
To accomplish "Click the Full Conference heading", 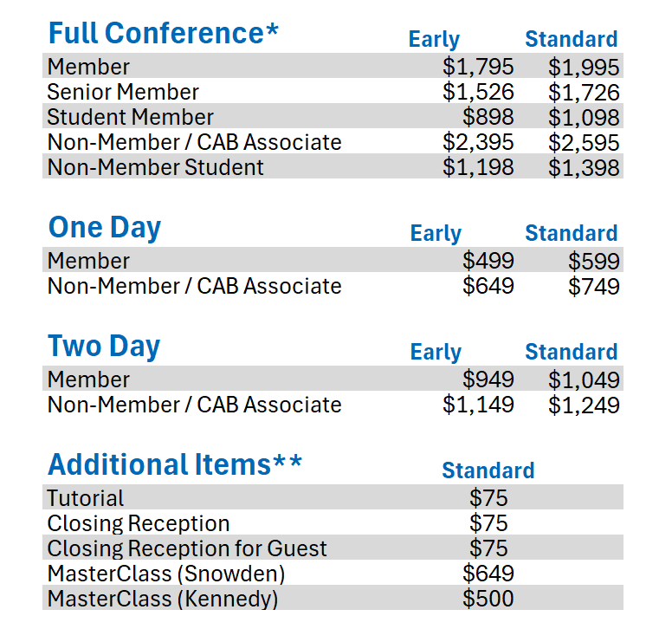I will click(x=164, y=33).
